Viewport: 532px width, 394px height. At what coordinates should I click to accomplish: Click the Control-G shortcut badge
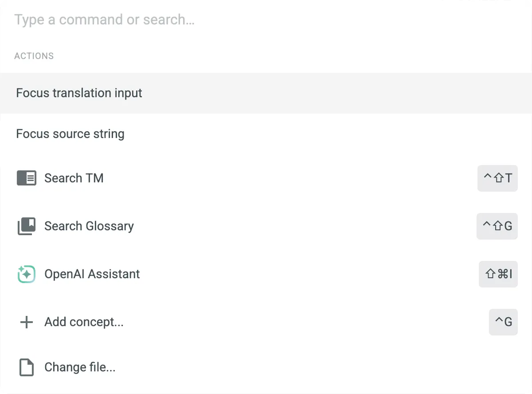[x=503, y=322]
